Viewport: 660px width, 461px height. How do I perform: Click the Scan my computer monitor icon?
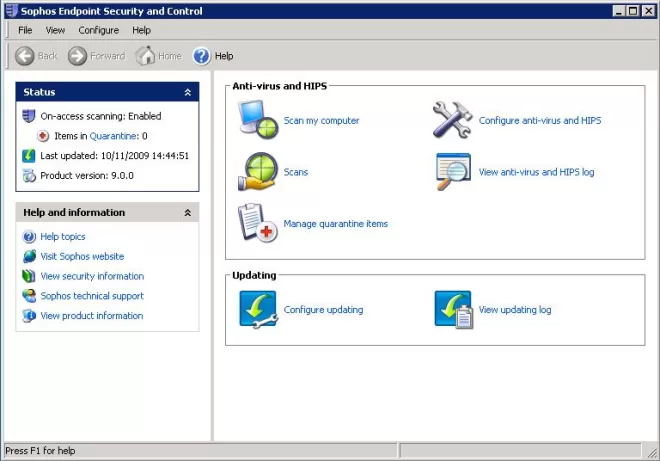(258, 120)
